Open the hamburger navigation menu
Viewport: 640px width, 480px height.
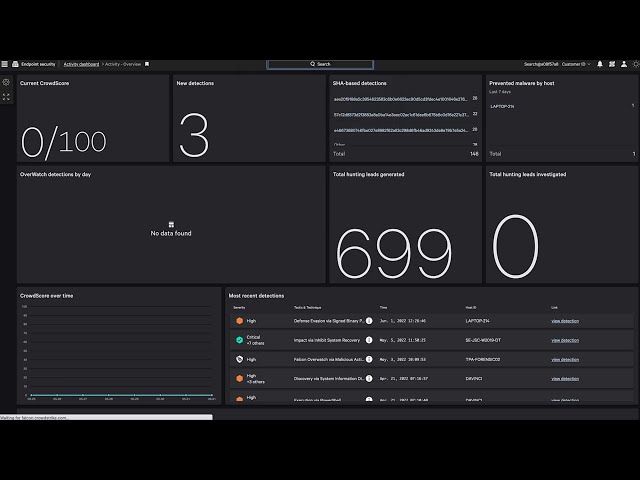tap(4, 64)
